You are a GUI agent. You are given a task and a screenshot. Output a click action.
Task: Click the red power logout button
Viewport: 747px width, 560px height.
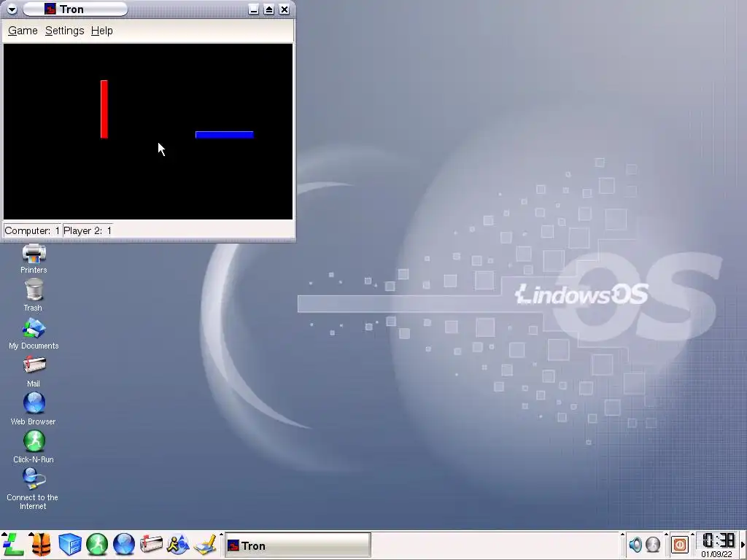click(x=680, y=544)
